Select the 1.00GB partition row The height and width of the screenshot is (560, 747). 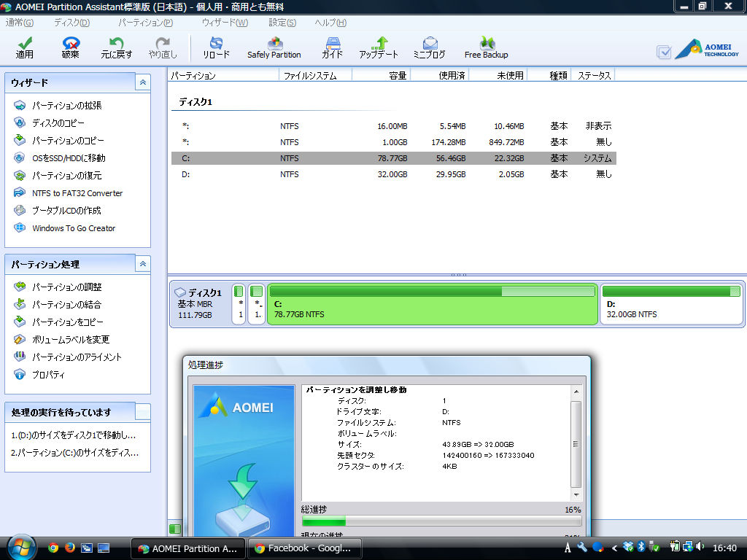(393, 142)
